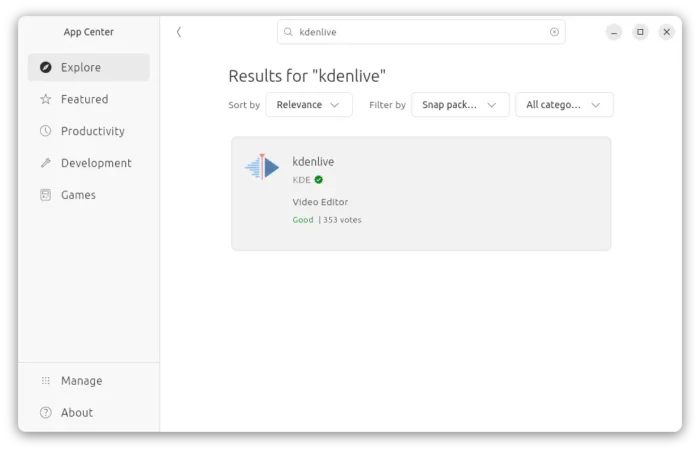Go back using the chevron arrow
Screen dimensions: 700x452
click(179, 32)
